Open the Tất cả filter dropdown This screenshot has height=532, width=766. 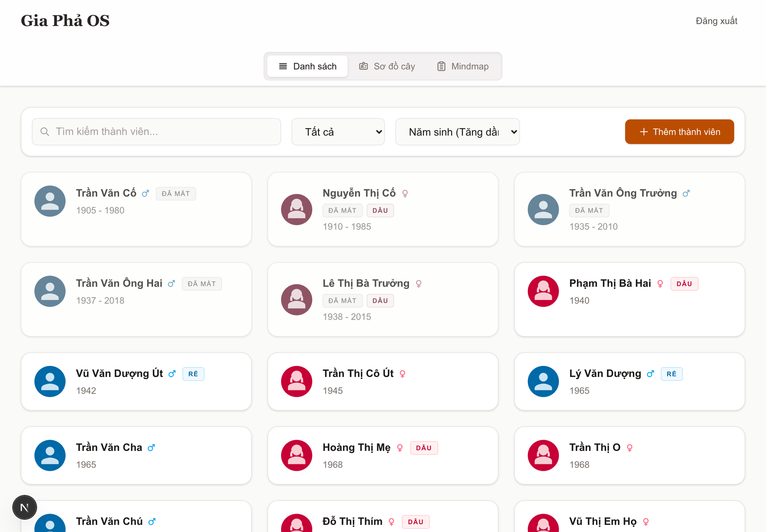[338, 132]
